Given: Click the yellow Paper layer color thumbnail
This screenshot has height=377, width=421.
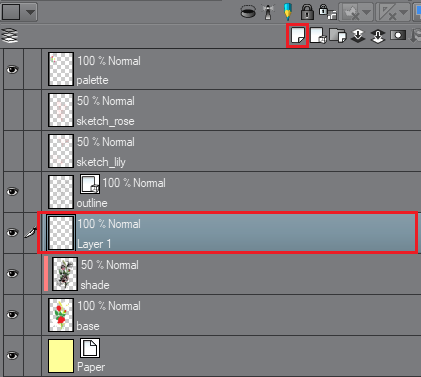Looking at the screenshot, I should [x=61, y=356].
